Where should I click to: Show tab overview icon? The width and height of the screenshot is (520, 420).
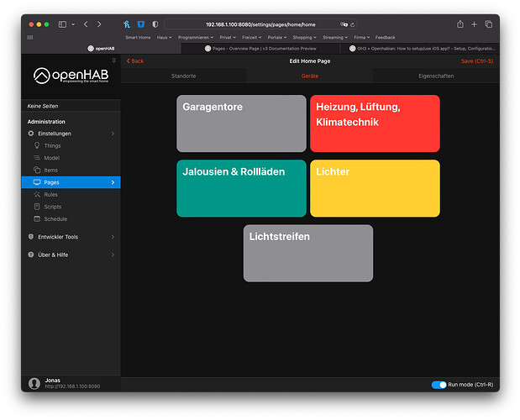(488, 24)
